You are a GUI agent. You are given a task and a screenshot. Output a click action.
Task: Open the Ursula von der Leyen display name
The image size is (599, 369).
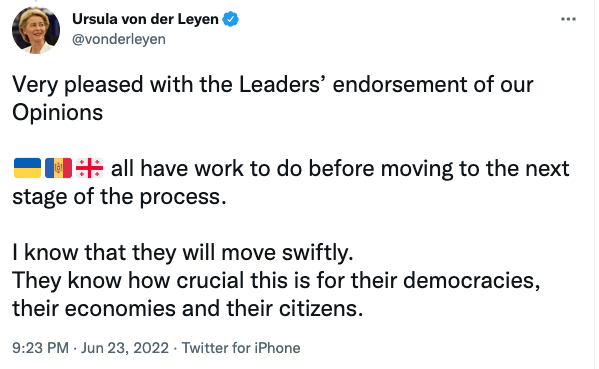145,19
